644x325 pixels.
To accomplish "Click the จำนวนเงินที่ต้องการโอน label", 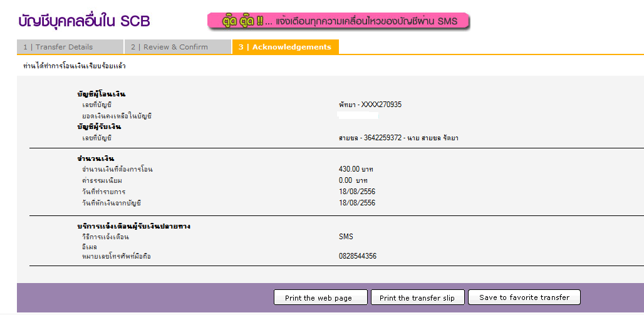I will (x=117, y=170).
